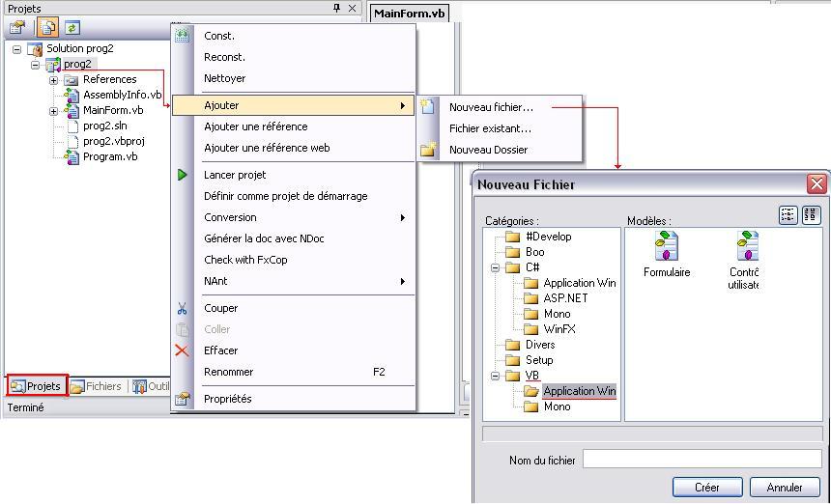Select the Formulaire template icon
This screenshot has height=504, width=831.
click(667, 247)
